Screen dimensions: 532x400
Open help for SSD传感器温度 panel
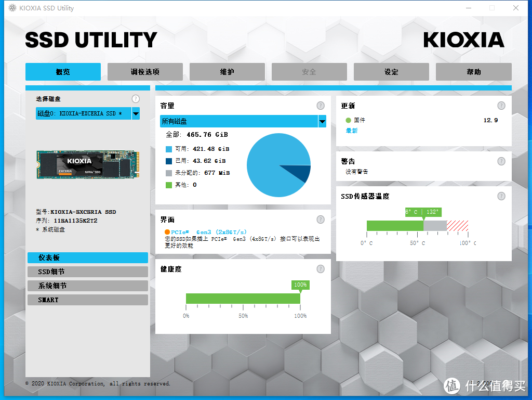click(x=501, y=196)
